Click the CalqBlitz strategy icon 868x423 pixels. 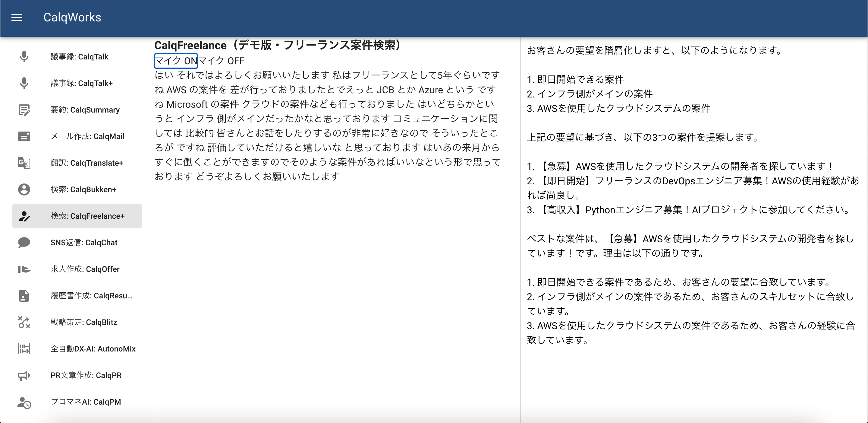click(x=24, y=322)
